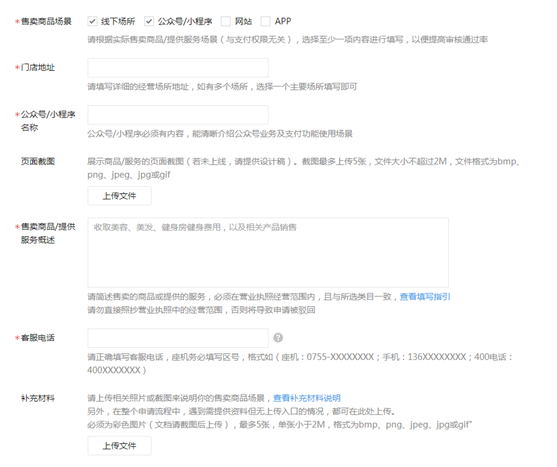Uncheck the 公众号/小程序 checkbox
The image size is (557, 467).
tap(149, 21)
